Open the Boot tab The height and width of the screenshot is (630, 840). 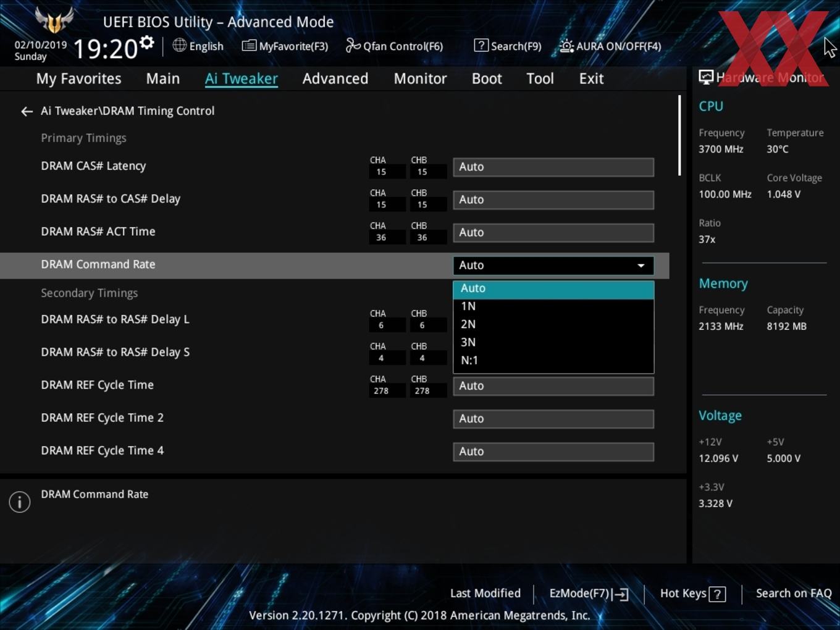coord(487,78)
